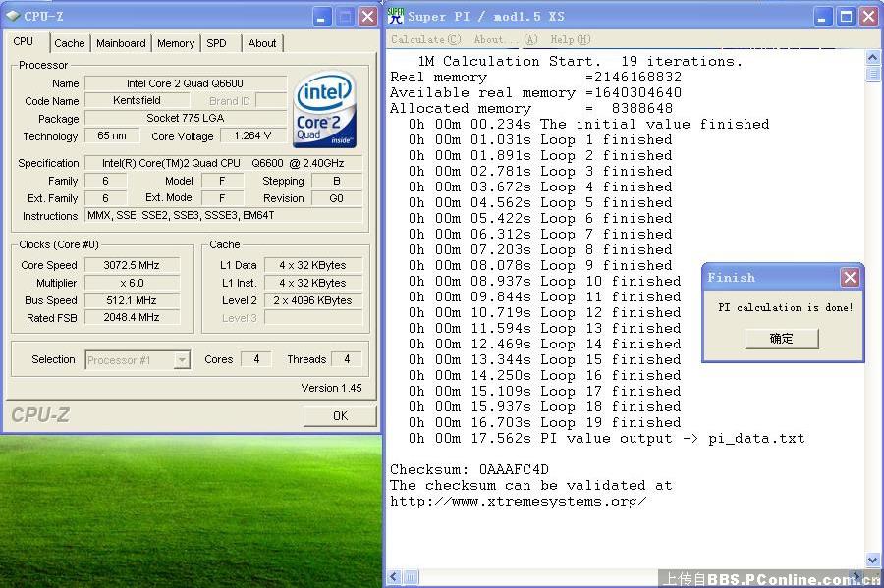
Task: Click the Core Voltage value 1.264 V
Action: (252, 135)
